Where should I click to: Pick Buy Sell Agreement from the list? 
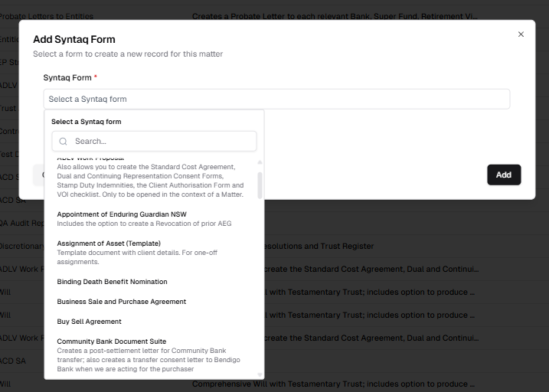(154, 322)
